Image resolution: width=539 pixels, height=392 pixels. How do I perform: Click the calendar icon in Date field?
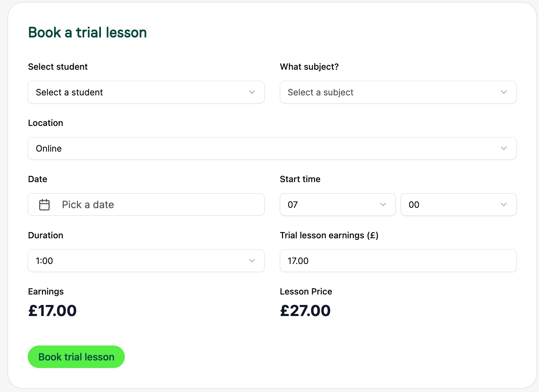coord(44,205)
